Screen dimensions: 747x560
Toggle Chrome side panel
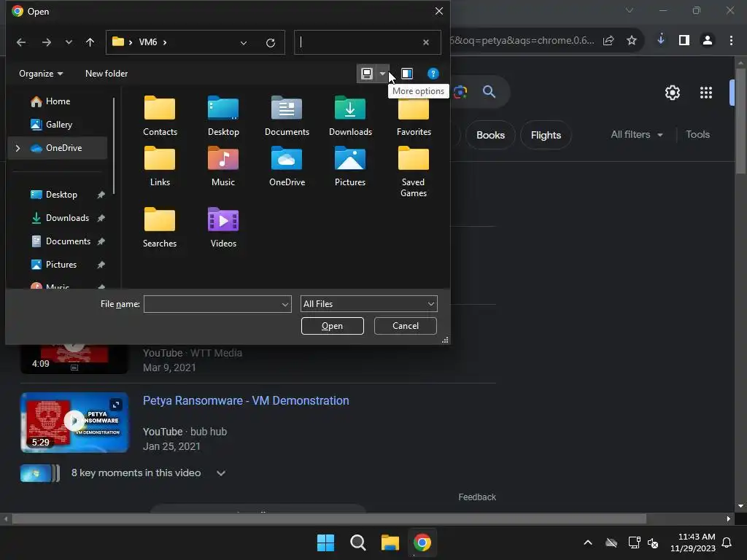coord(684,41)
